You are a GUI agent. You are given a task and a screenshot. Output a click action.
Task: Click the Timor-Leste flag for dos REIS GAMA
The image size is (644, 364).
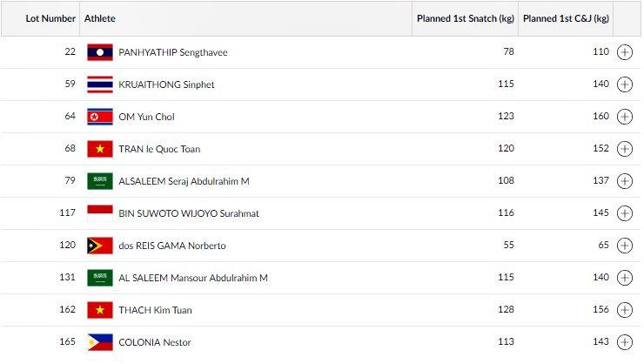pos(100,246)
